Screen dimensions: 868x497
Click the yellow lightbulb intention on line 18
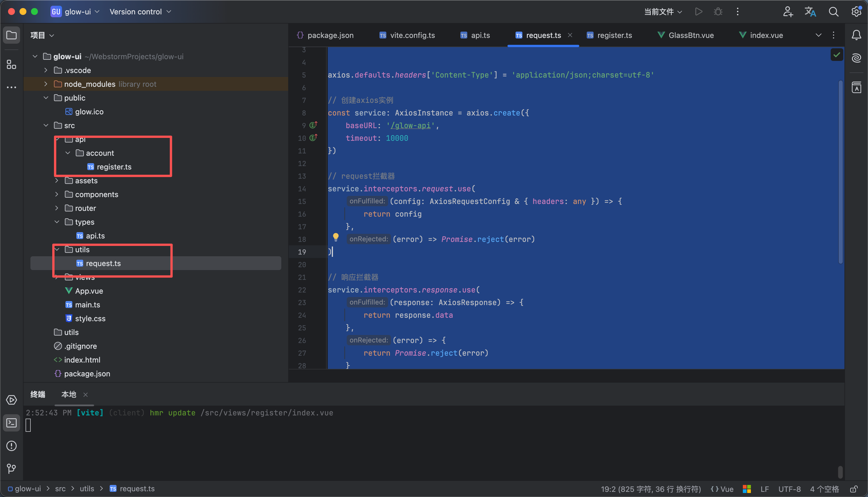(336, 237)
